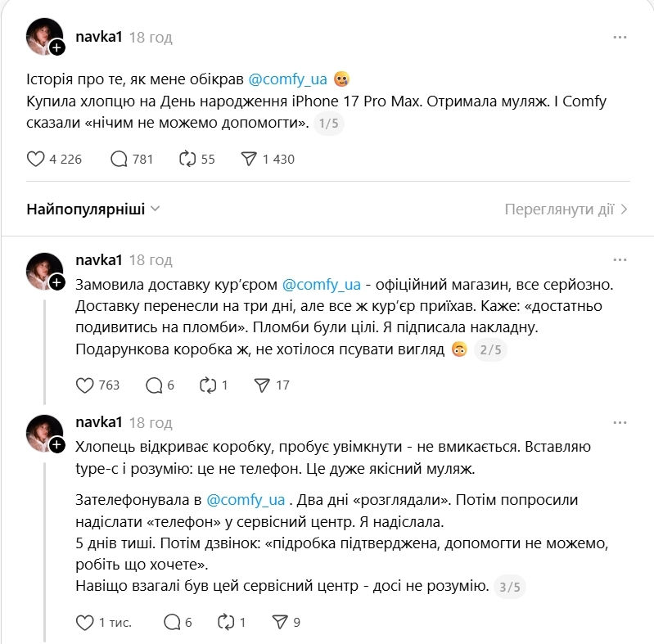Repost the third post about the service center

(226, 623)
